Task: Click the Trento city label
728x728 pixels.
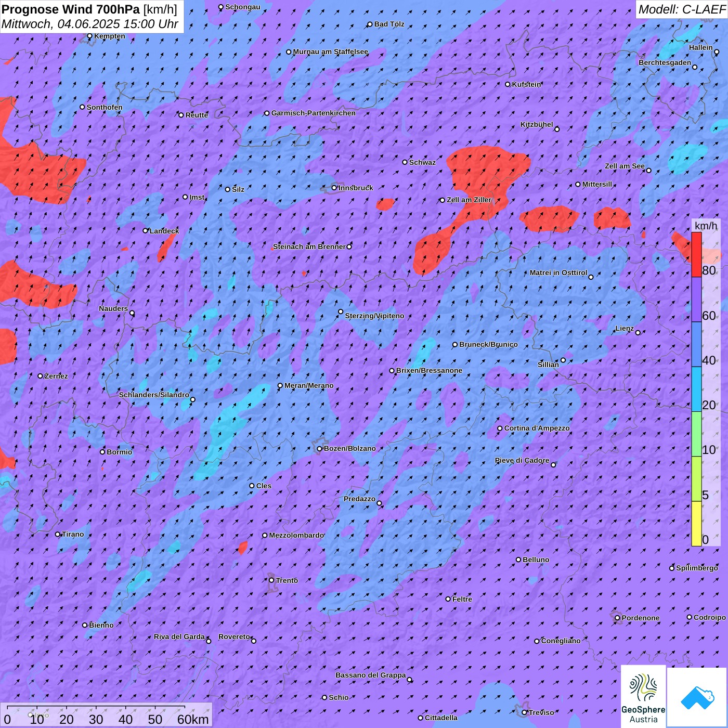Action: tap(287, 580)
